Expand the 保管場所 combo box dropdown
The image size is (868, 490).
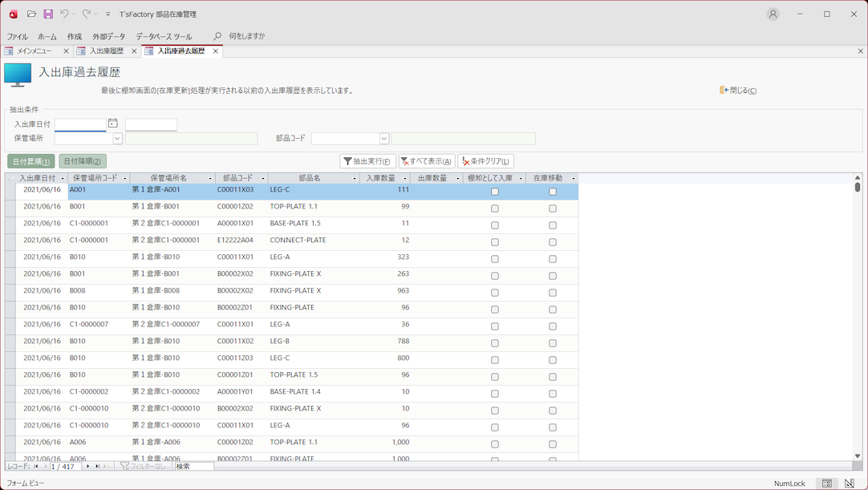[117, 139]
